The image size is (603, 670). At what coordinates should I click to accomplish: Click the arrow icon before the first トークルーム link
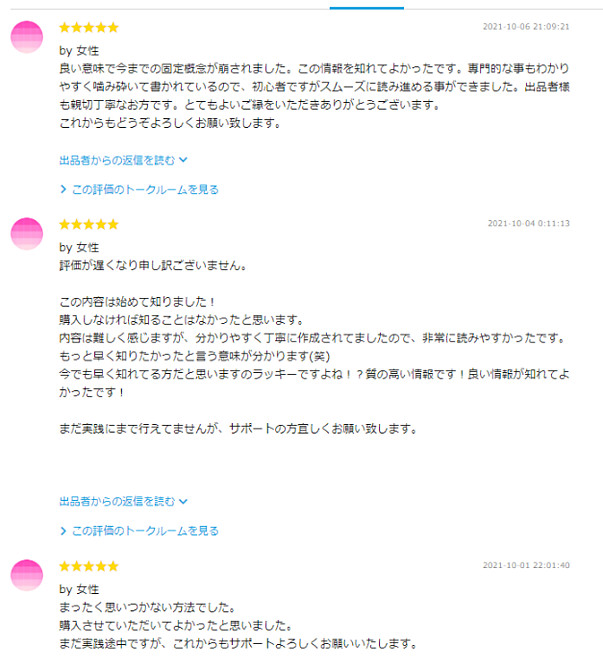[63, 189]
